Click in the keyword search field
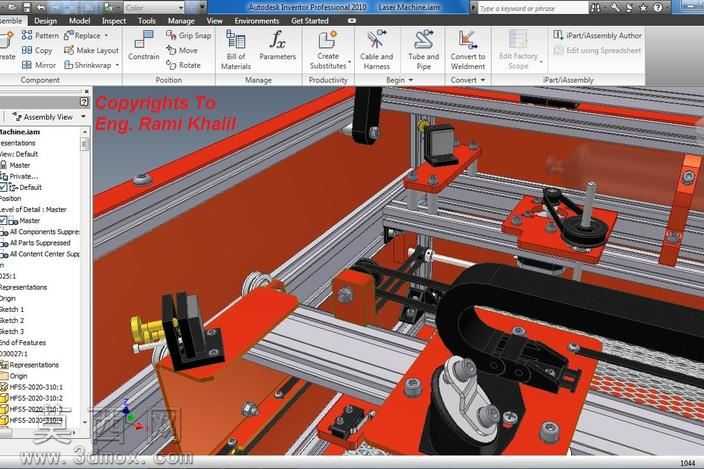The height and width of the screenshot is (469, 704). point(532,8)
